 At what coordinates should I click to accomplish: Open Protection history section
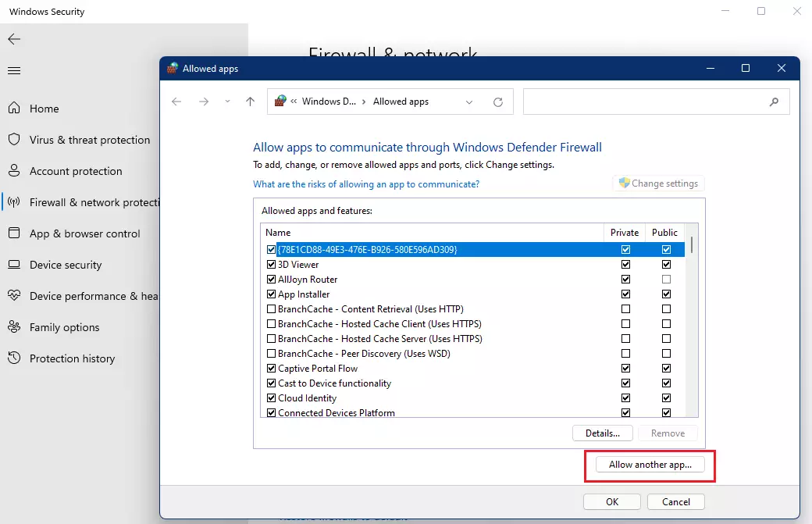pos(72,358)
